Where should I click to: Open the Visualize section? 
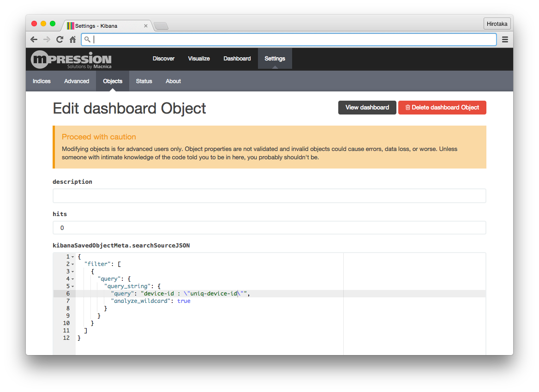click(199, 59)
